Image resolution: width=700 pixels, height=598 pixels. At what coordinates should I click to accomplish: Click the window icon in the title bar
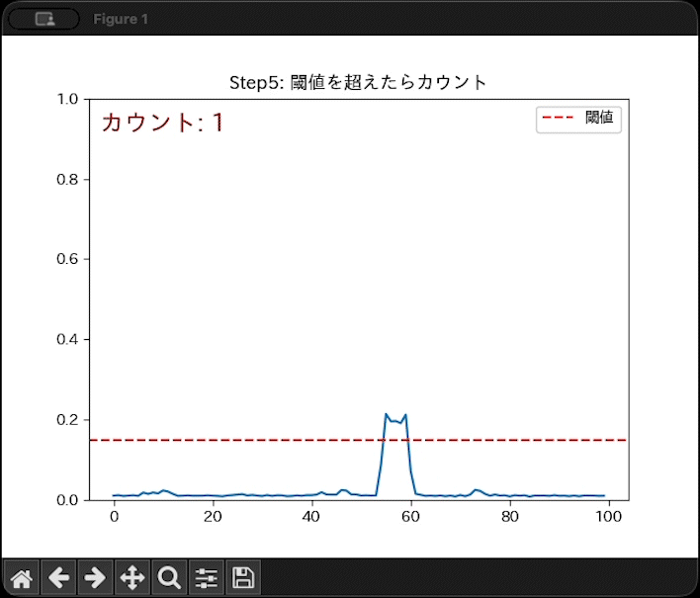(44, 19)
